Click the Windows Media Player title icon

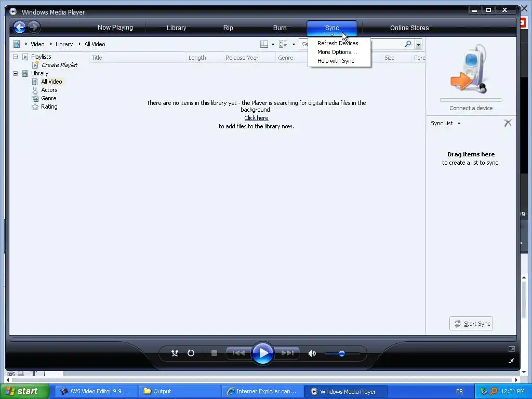point(13,11)
